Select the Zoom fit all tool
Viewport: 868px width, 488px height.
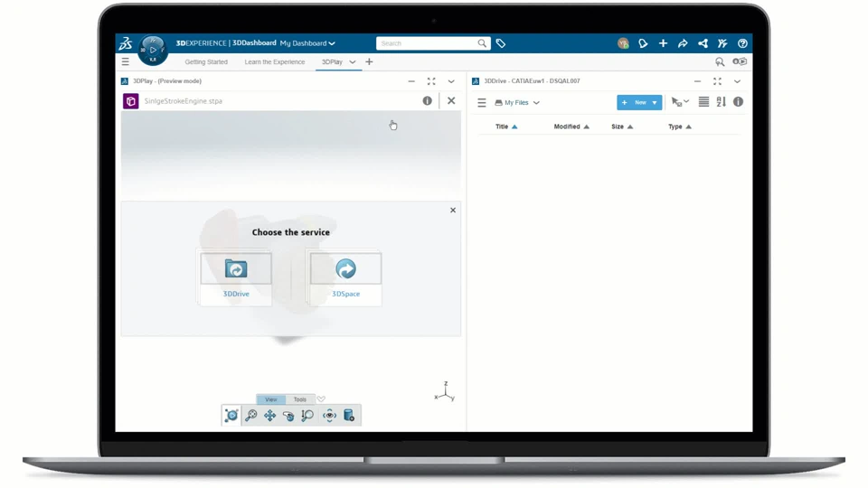250,415
